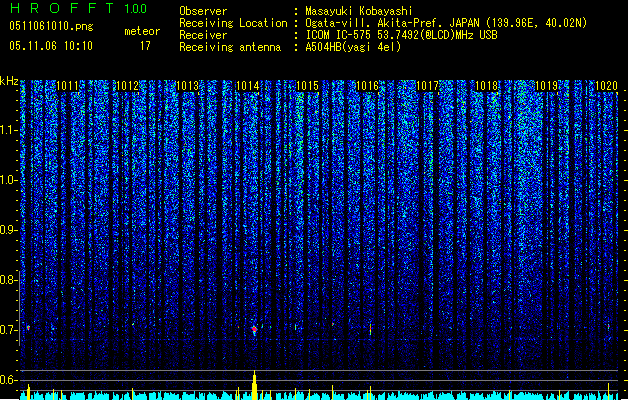Click the 0.8 frequency axis label
The width and height of the screenshot is (629, 400).
coord(8,280)
